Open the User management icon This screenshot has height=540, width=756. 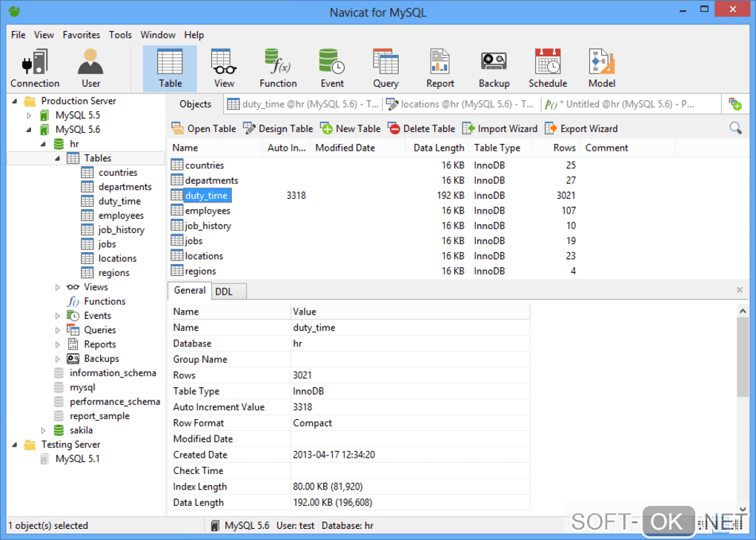90,68
